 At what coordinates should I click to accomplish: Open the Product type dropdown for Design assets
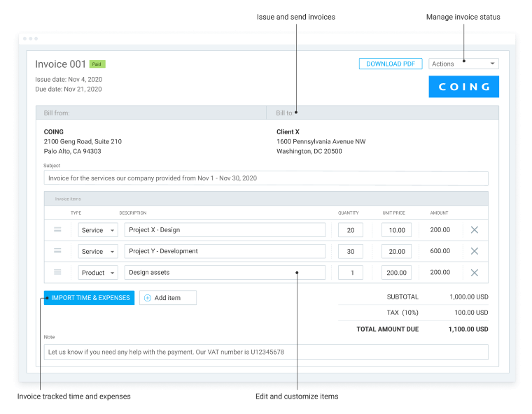click(98, 273)
